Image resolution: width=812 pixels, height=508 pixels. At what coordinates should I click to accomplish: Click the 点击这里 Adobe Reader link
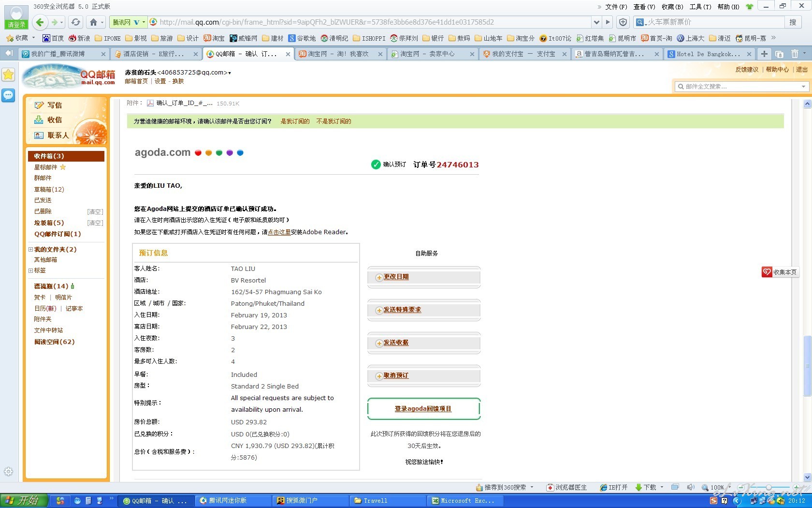tap(279, 232)
